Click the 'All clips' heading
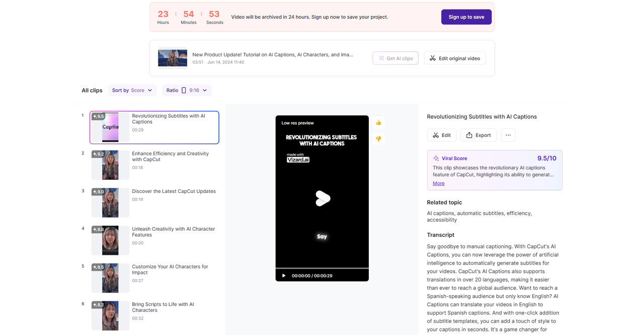Image resolution: width=644 pixels, height=335 pixels. point(92,90)
